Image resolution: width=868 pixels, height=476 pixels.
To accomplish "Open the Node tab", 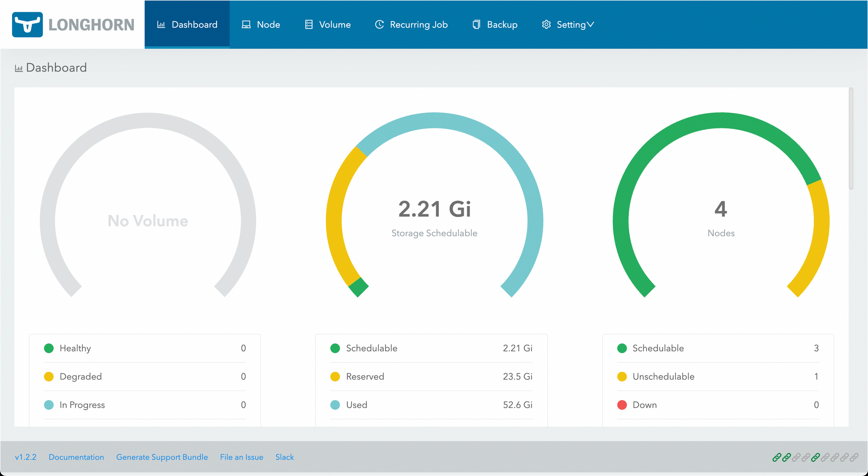I will tap(261, 25).
